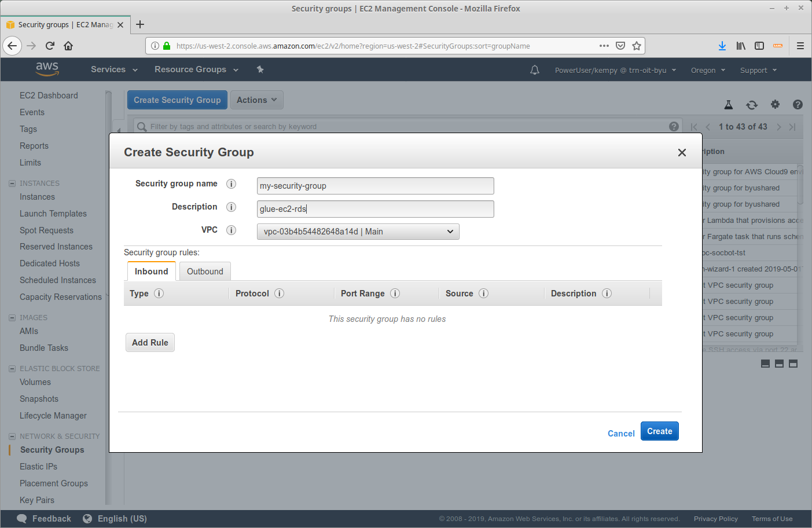Viewport: 812px width, 528px height.
Task: Open Elastic IPs in sidebar
Action: pyautogui.click(x=38, y=467)
